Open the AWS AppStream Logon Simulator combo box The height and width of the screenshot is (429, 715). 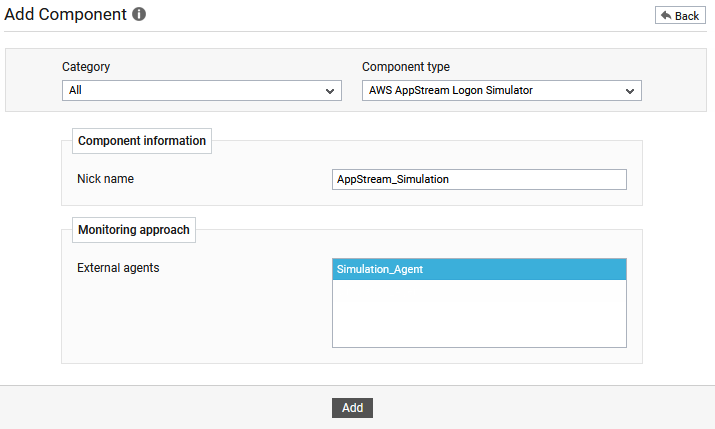pyautogui.click(x=502, y=91)
